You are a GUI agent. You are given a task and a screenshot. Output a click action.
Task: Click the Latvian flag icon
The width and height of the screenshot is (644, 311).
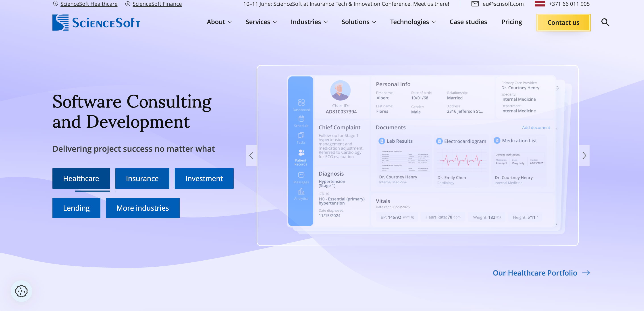pyautogui.click(x=540, y=4)
